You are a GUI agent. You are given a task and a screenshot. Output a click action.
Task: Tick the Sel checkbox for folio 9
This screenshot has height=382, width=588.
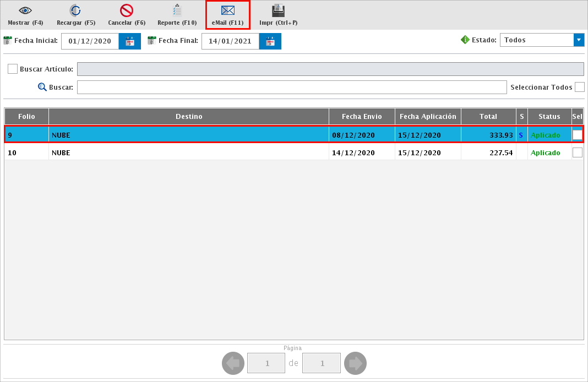click(x=577, y=135)
